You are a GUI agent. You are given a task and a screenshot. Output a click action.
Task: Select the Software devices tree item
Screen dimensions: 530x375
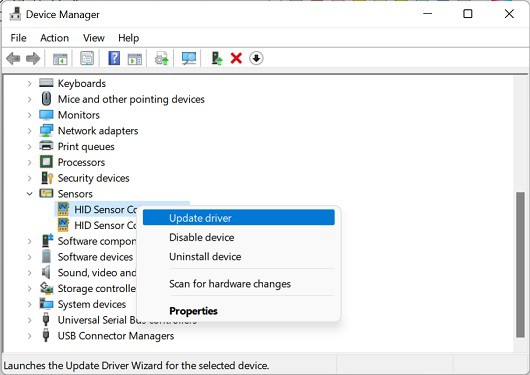point(95,257)
